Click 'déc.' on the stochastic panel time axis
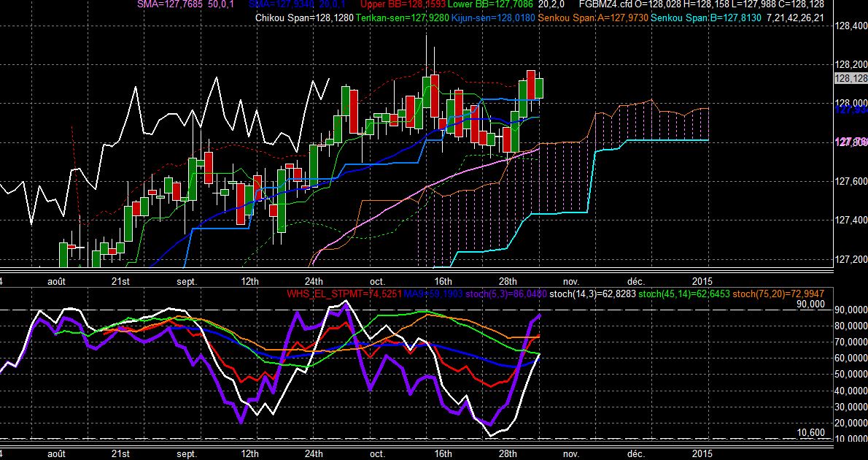Image resolution: width=868 pixels, height=460 pixels. coord(636,453)
